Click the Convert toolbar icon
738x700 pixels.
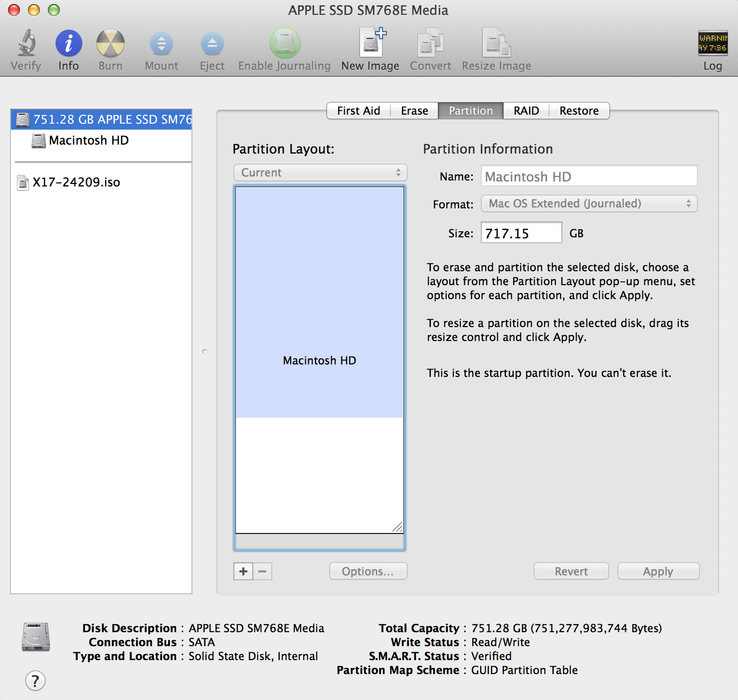tap(430, 43)
